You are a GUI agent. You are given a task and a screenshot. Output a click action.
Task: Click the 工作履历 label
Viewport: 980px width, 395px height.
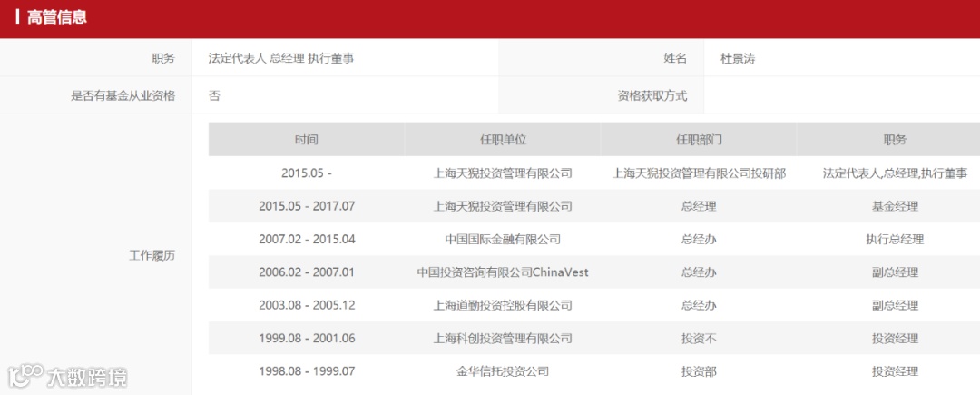[x=152, y=256]
